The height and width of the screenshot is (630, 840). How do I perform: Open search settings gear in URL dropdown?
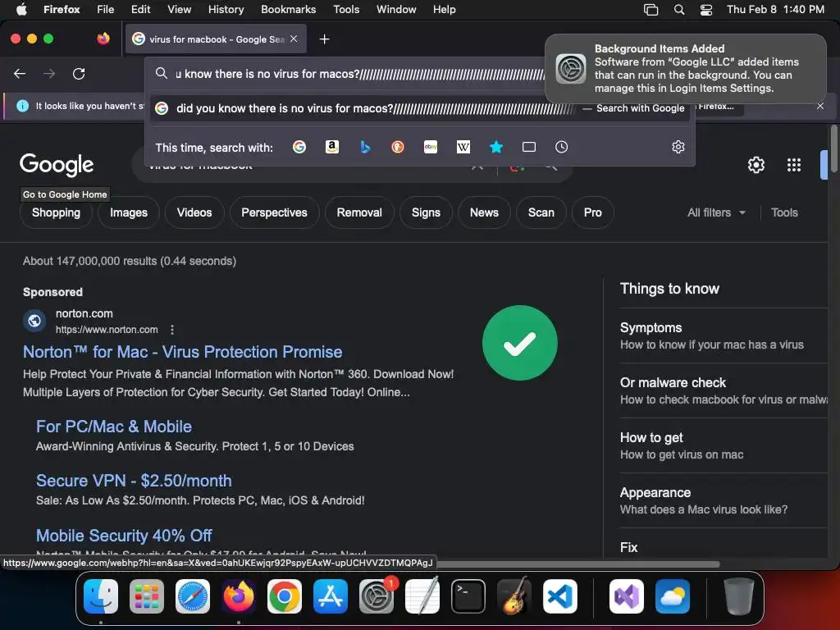678,147
